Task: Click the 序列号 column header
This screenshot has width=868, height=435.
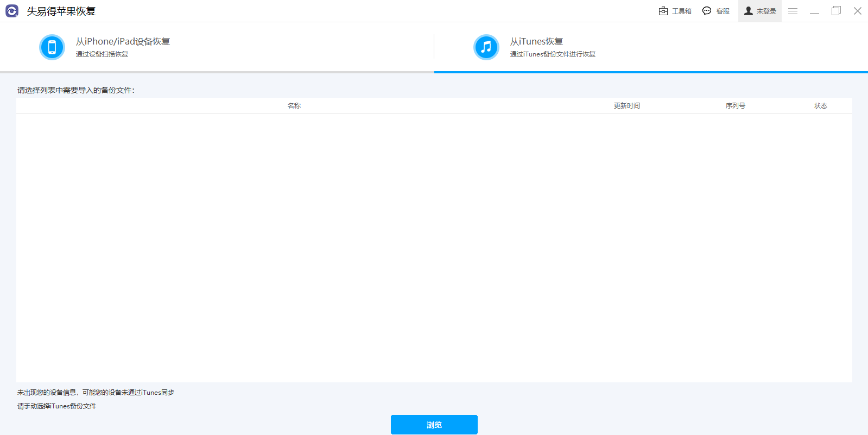Action: [735, 106]
